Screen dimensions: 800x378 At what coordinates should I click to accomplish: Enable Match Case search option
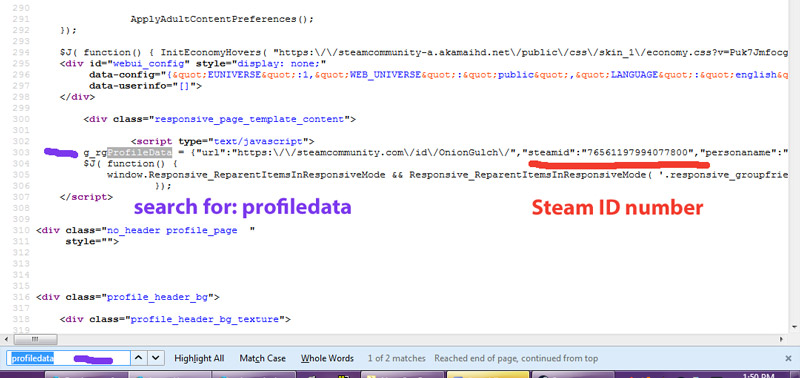point(262,358)
